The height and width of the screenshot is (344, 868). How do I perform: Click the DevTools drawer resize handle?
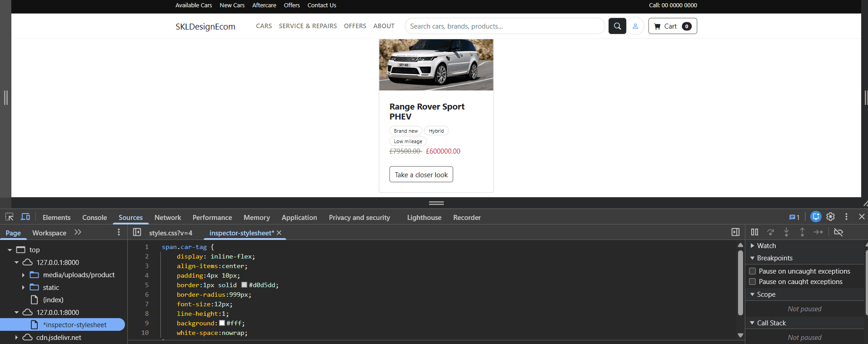coord(436,203)
